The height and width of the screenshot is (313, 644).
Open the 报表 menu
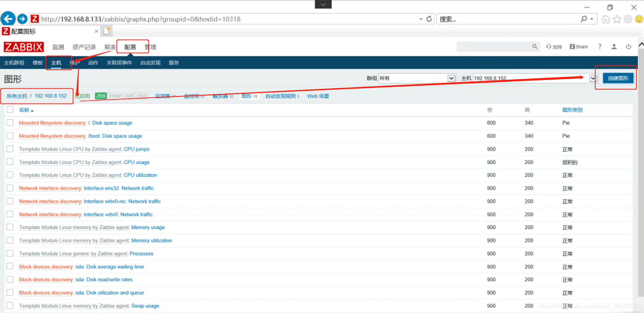pyautogui.click(x=110, y=47)
